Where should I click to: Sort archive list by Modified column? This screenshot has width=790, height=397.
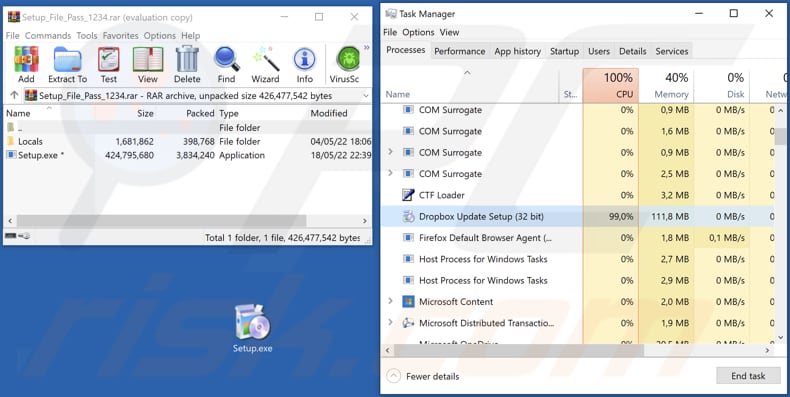coord(329,113)
